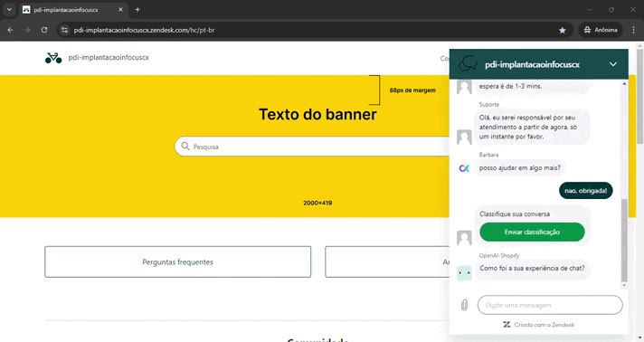
Task: Click the attachment paperclip icon
Action: point(464,305)
